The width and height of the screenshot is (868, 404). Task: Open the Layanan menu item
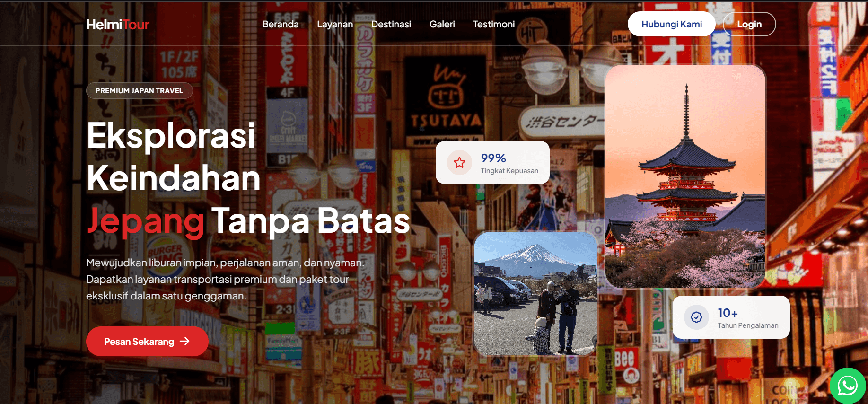point(335,24)
